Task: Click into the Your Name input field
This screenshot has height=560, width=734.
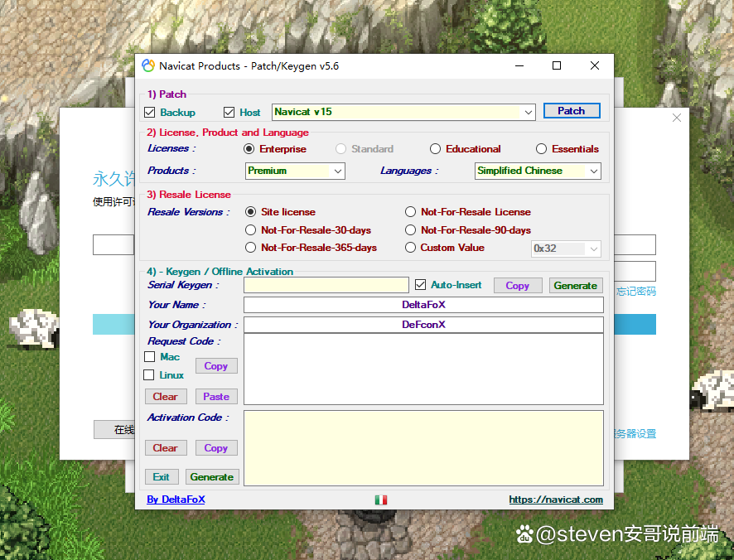Action: (x=423, y=305)
